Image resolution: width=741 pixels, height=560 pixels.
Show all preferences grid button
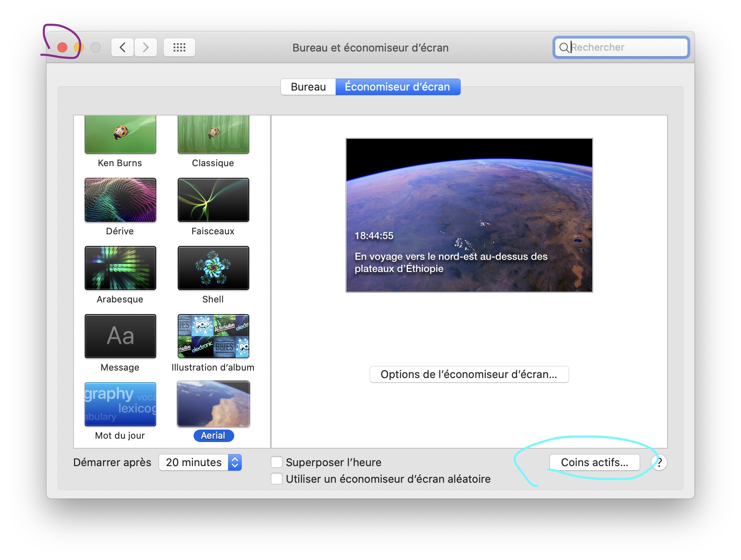tap(179, 47)
